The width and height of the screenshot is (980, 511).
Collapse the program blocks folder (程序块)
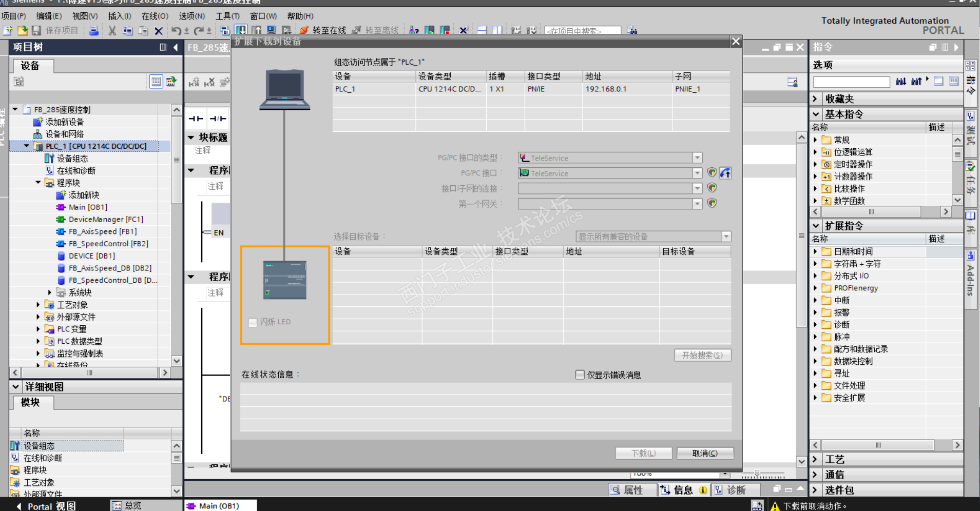pos(38,183)
